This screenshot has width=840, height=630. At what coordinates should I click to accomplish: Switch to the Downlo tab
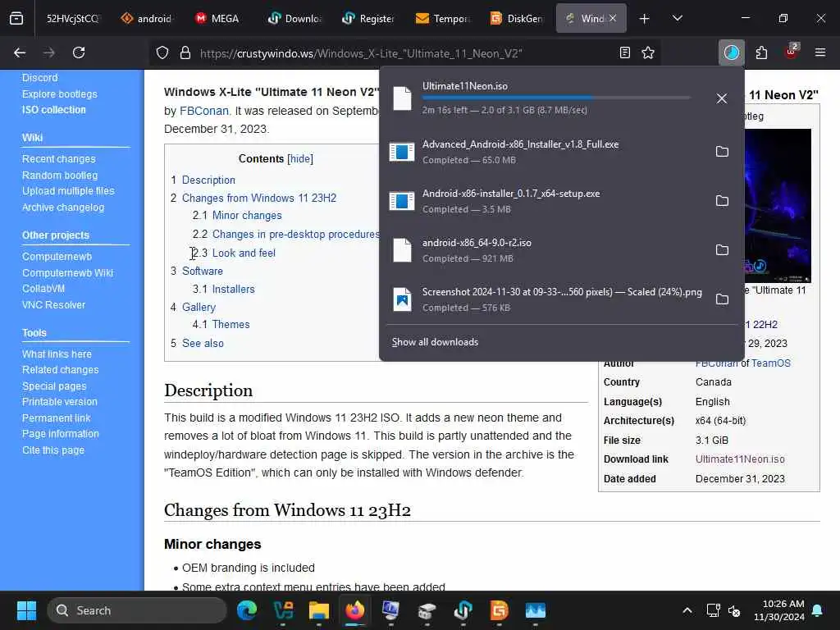pyautogui.click(x=294, y=19)
